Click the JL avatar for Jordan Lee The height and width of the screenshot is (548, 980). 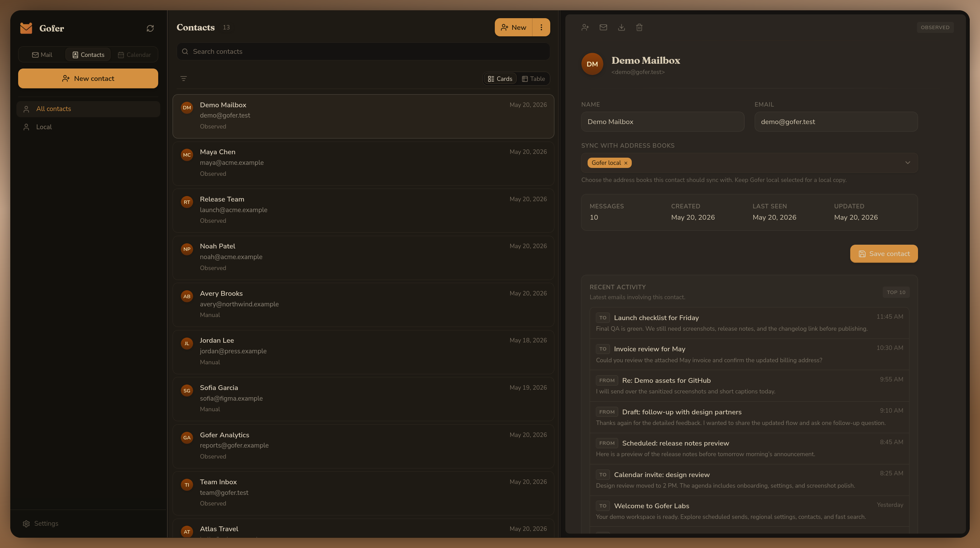187,343
